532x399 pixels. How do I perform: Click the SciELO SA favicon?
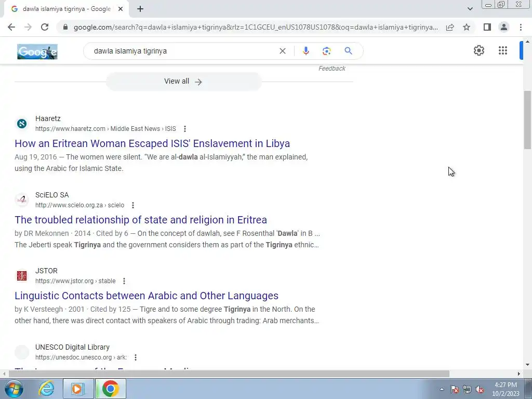[22, 200]
